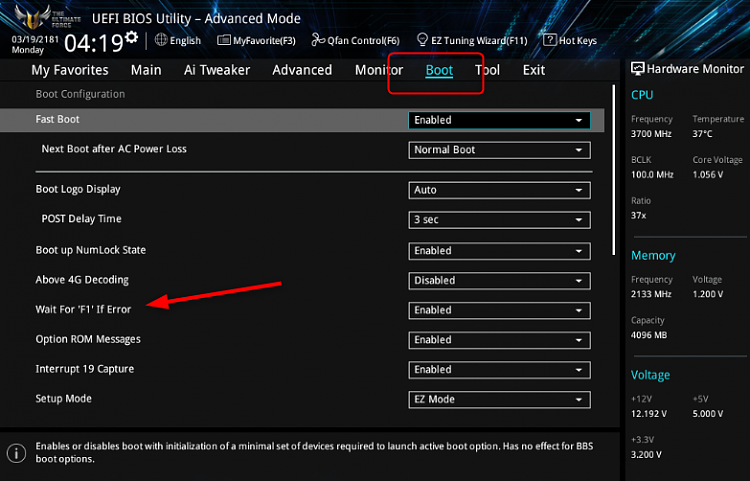Click Voltage section heading in Hardware Monitor
750x481 pixels.
[650, 375]
